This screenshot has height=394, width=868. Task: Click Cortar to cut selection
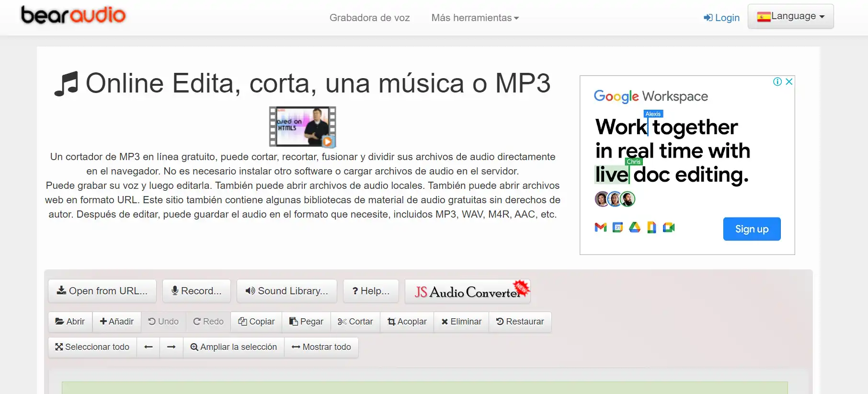pos(355,322)
